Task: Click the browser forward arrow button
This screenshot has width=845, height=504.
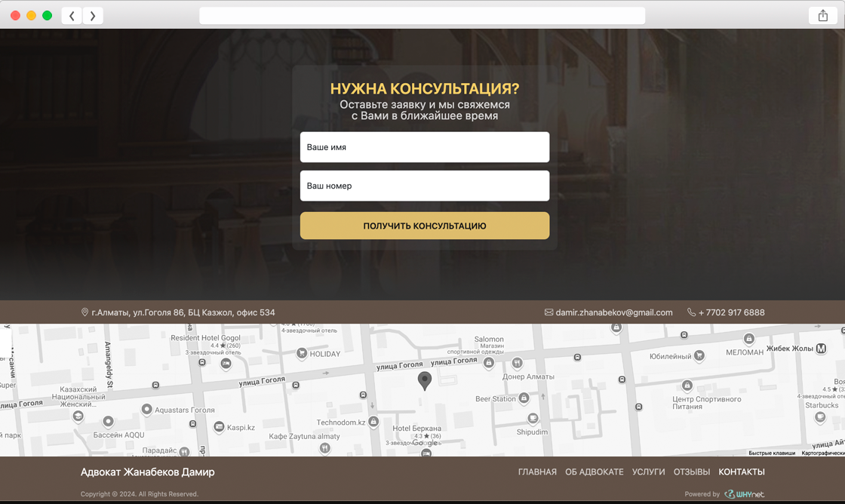Action: point(93,16)
